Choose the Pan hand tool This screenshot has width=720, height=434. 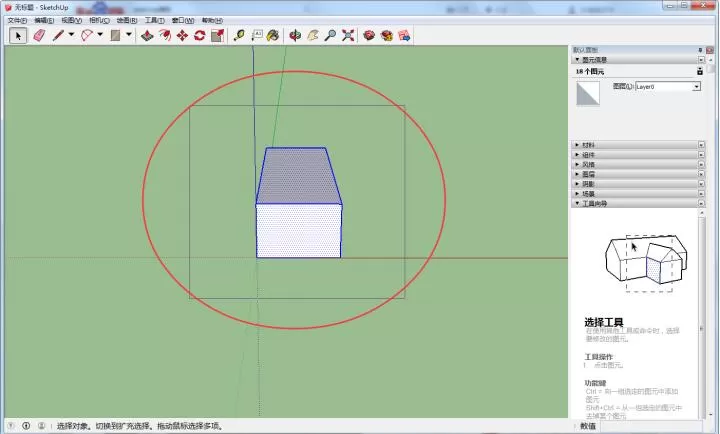point(313,35)
